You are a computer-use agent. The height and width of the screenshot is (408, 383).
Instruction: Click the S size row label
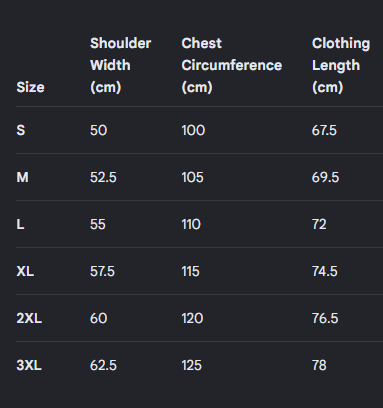pyautogui.click(x=21, y=130)
